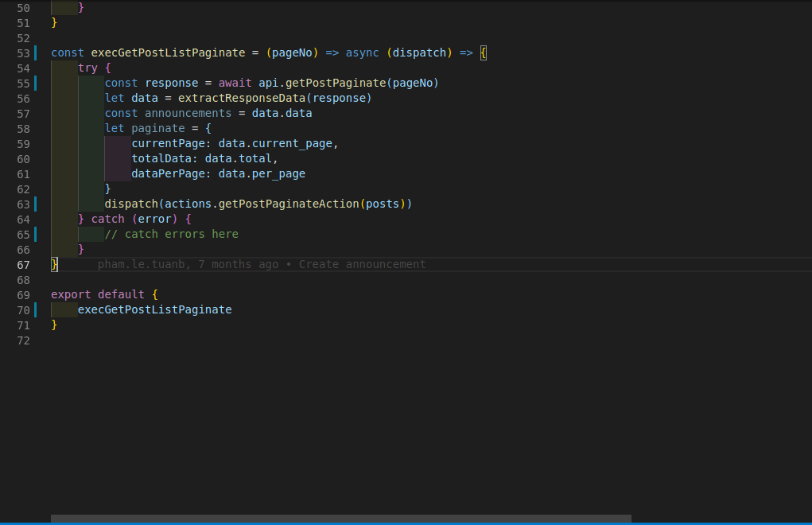Click extractResponseData function call
Screen dimensions: 812x525
242,98
